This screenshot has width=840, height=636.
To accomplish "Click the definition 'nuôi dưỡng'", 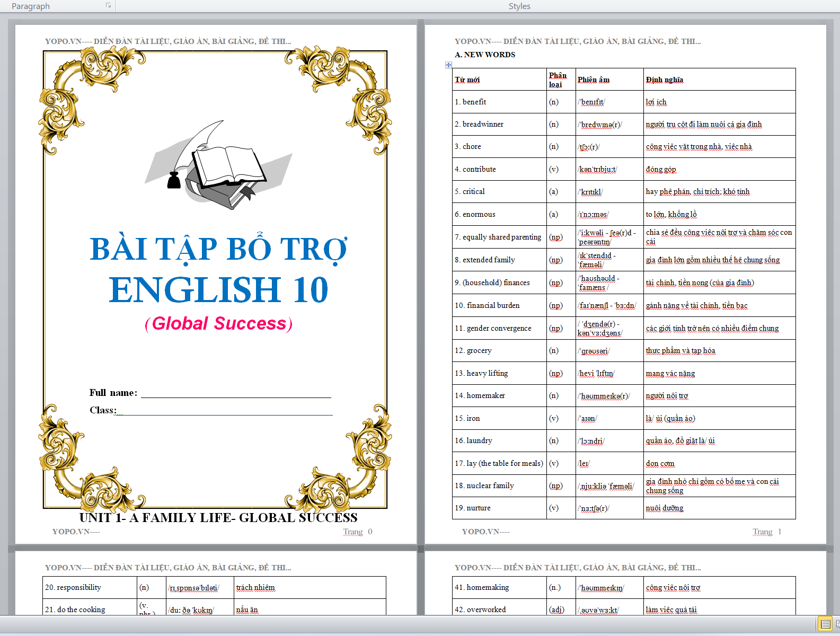I will [665, 508].
